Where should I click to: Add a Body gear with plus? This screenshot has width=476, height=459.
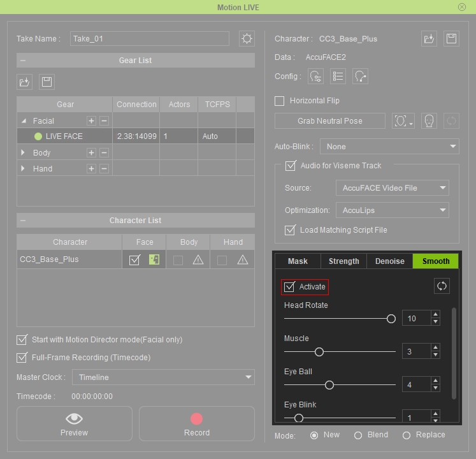tap(91, 152)
